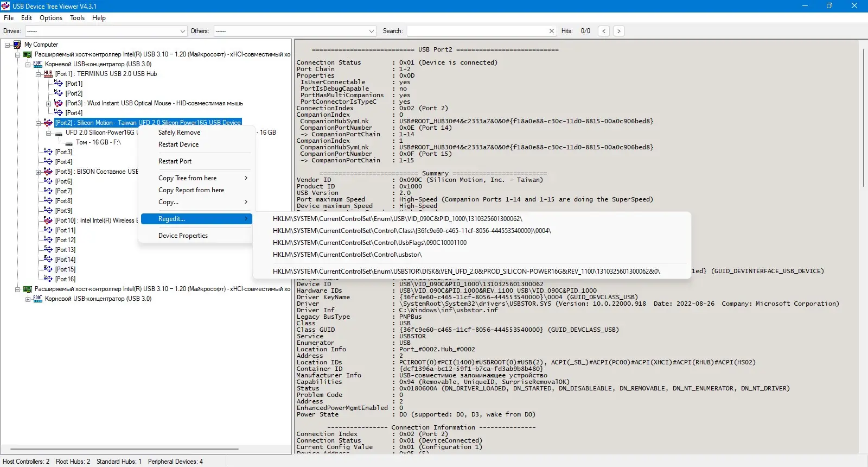Clear the Search field with the X icon

552,31
